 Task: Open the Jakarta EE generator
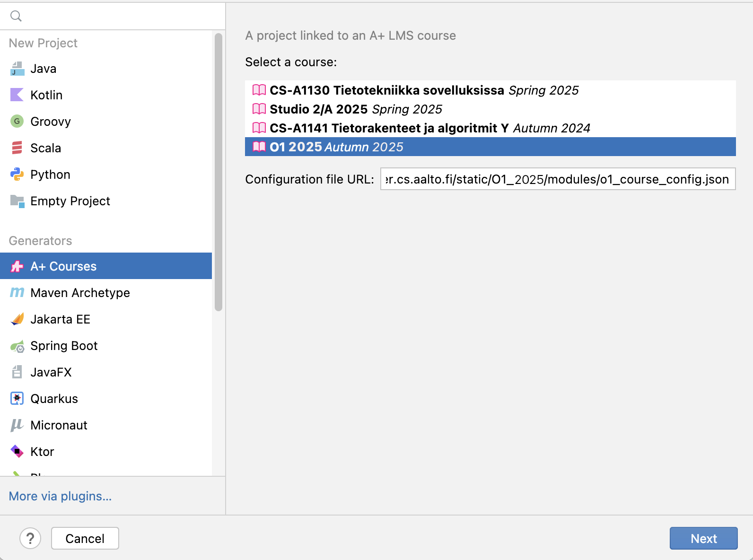(60, 319)
